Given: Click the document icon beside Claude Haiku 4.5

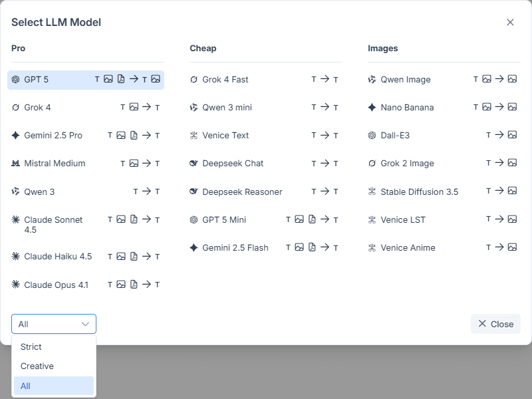Looking at the screenshot, I should (132, 256).
